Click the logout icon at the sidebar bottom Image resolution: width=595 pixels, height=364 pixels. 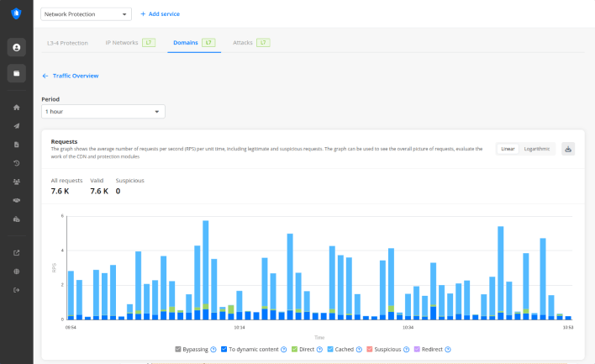tap(16, 290)
